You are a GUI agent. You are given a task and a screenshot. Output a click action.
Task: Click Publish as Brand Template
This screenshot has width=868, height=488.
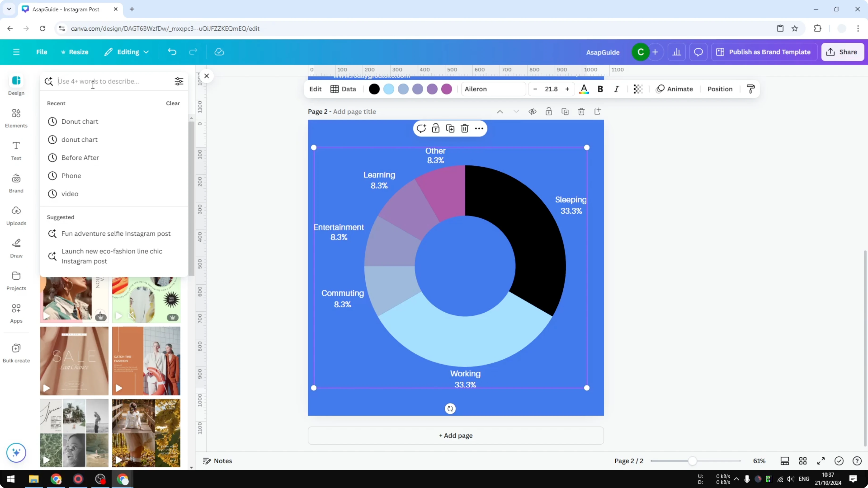click(764, 52)
